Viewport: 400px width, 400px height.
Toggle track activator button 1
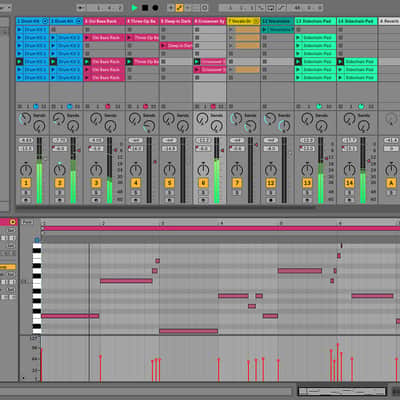[x=26, y=183]
